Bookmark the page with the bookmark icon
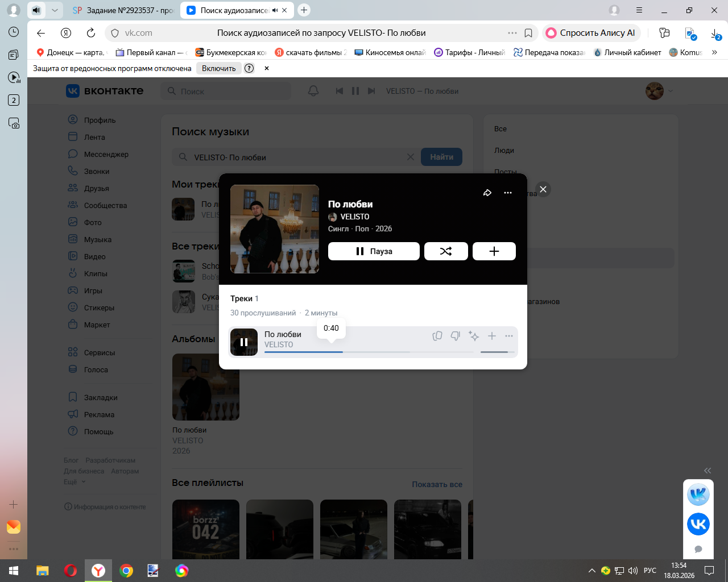Image resolution: width=728 pixels, height=582 pixels. click(x=528, y=33)
